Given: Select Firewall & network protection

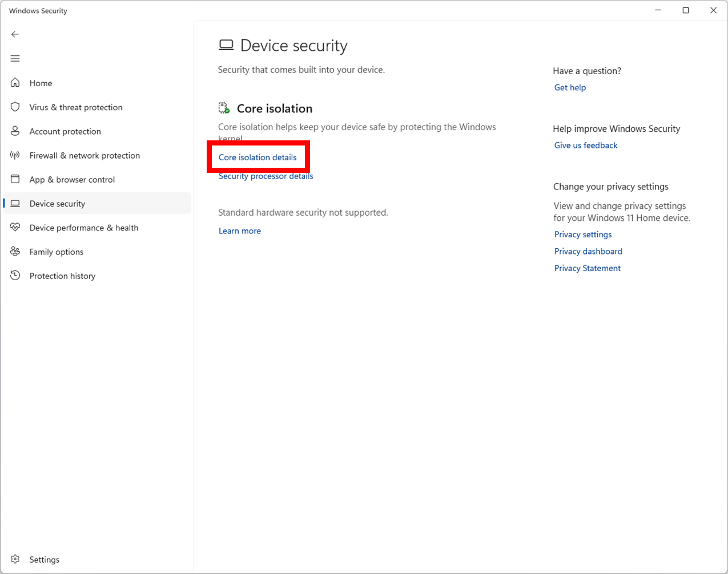Looking at the screenshot, I should [97, 155].
